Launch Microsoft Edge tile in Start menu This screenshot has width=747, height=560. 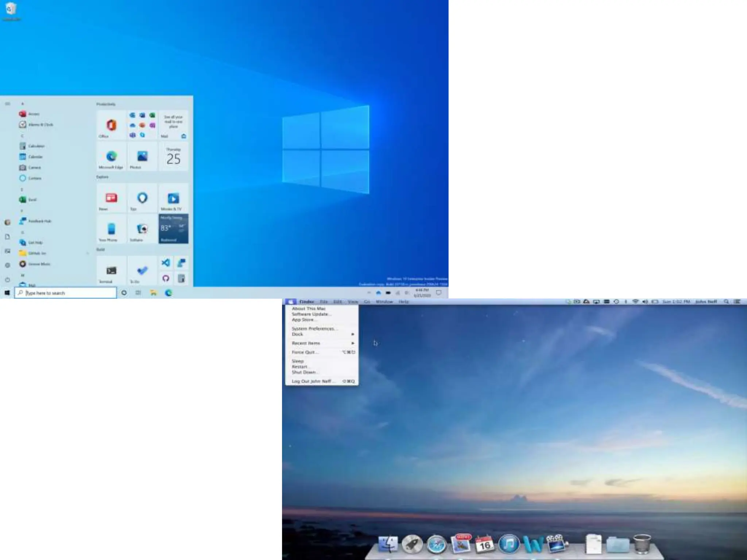click(x=111, y=156)
